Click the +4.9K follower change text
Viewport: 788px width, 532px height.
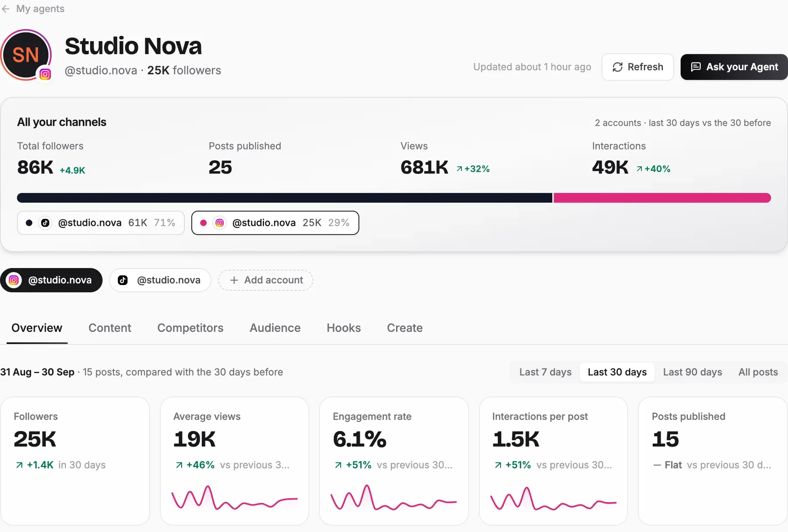coord(72,170)
